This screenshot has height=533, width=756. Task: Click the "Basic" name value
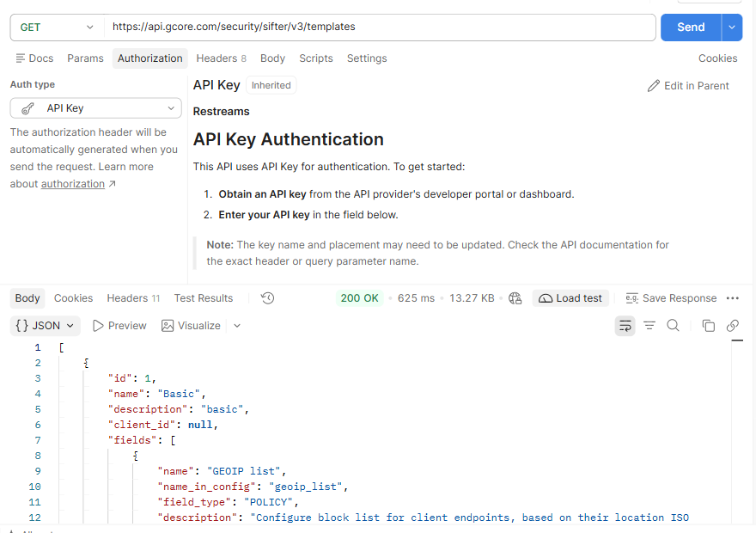(179, 394)
